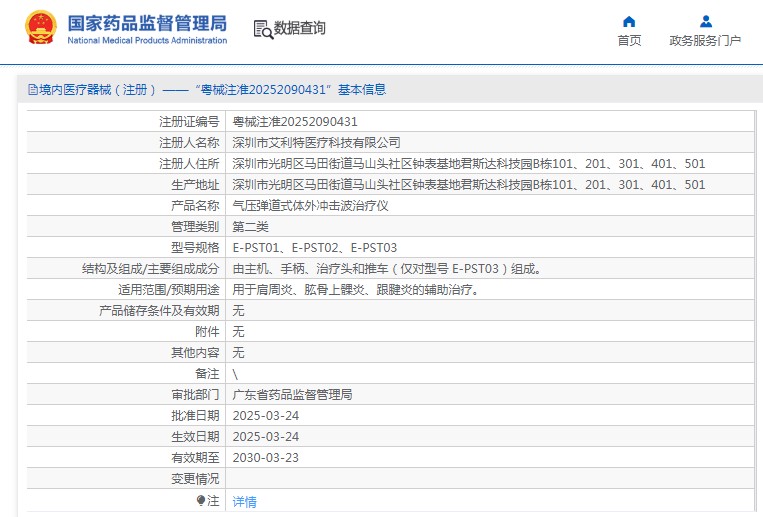
Task: Click the 产品名称 row label
Action: pos(195,205)
